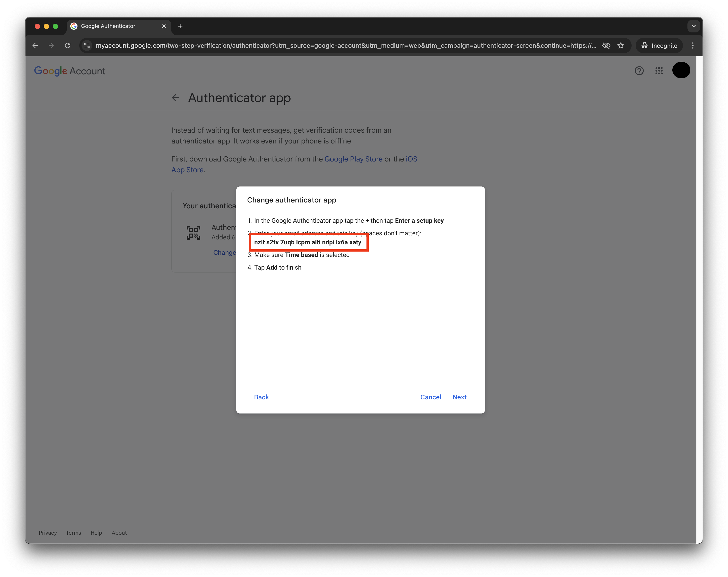Close the Google Authenticator tab
Viewport: 728px width, 577px height.
164,26
